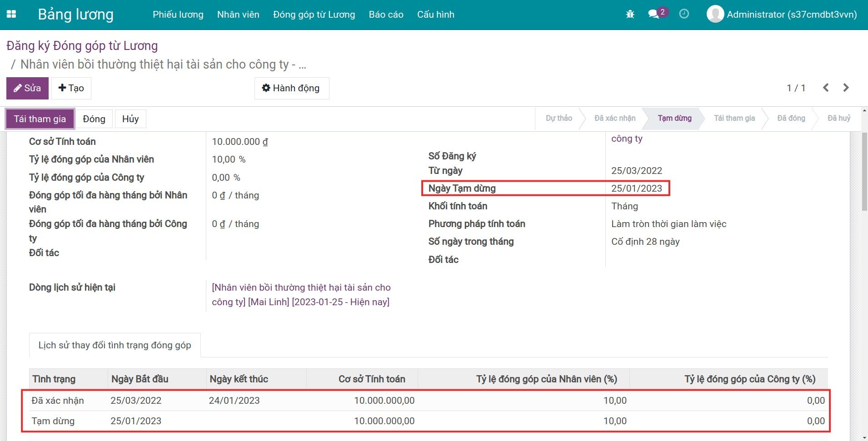Open the Nhân viên menu
Screen dimensions: 868x441
(x=238, y=15)
